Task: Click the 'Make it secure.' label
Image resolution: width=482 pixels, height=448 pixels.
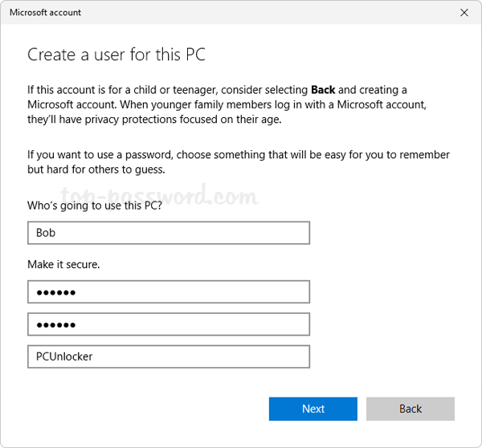Action: [63, 263]
